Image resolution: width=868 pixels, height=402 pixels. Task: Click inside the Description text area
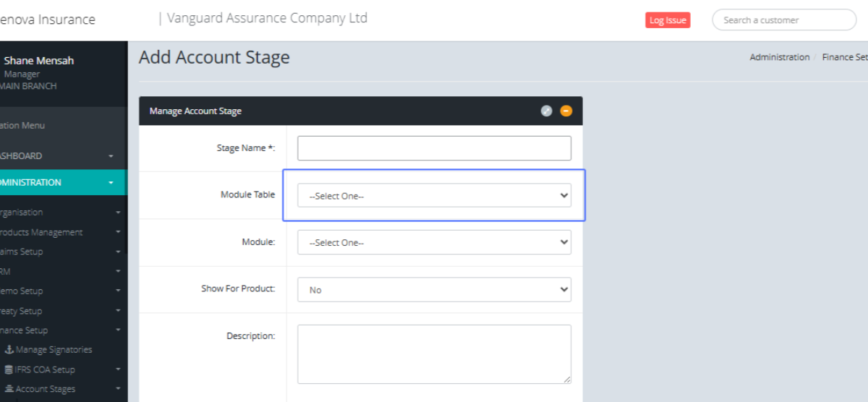pyautogui.click(x=434, y=354)
